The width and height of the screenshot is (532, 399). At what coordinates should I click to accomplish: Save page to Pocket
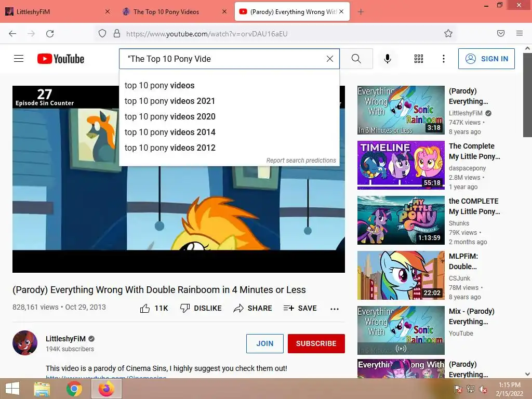pos(501,33)
